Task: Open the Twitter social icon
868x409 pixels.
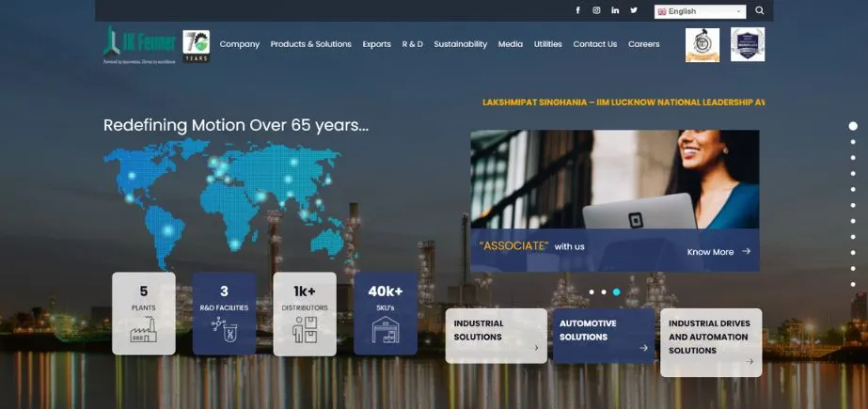Action: (634, 10)
